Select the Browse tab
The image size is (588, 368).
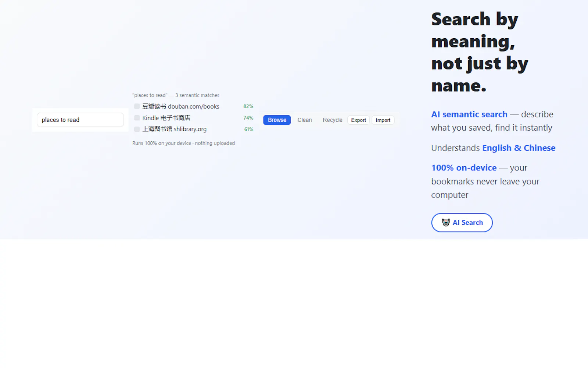click(x=277, y=120)
